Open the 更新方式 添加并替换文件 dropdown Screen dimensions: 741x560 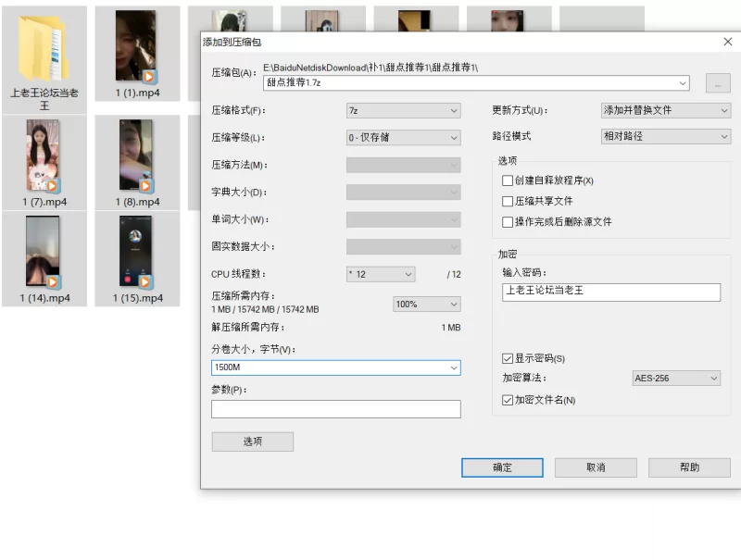pos(666,110)
